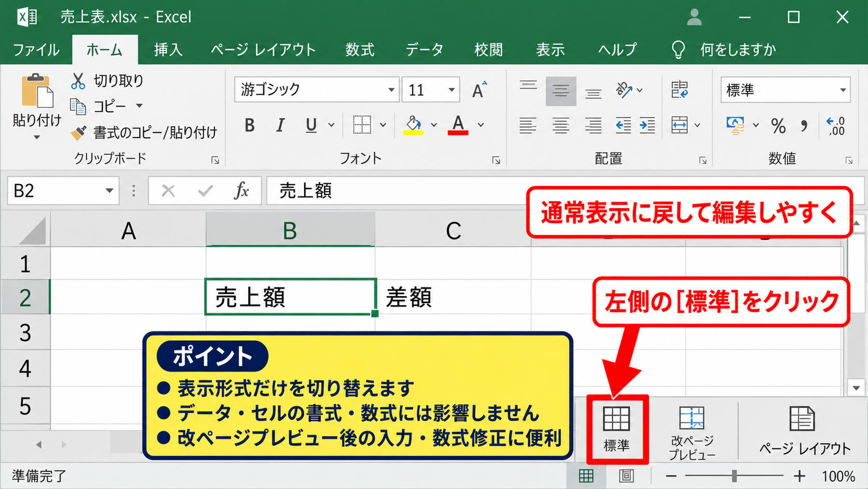The width and height of the screenshot is (868, 489).
Task: Click the increase decimal icon
Action: 836,126
